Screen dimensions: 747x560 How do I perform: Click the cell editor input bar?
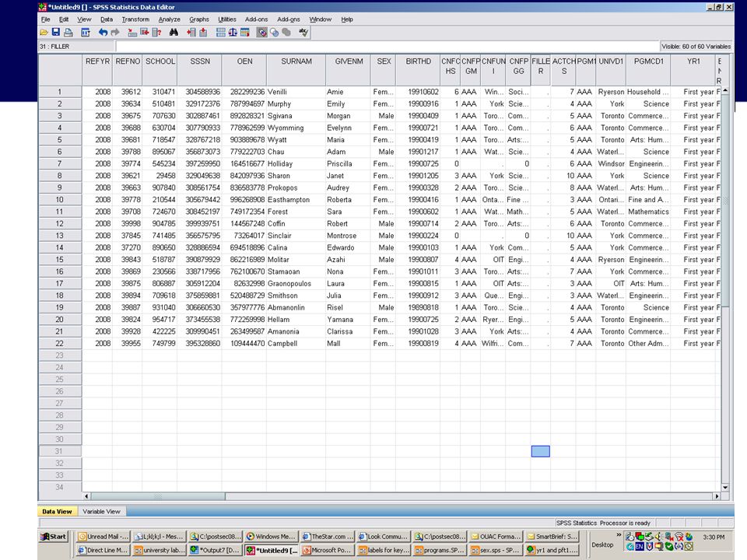pos(387,46)
